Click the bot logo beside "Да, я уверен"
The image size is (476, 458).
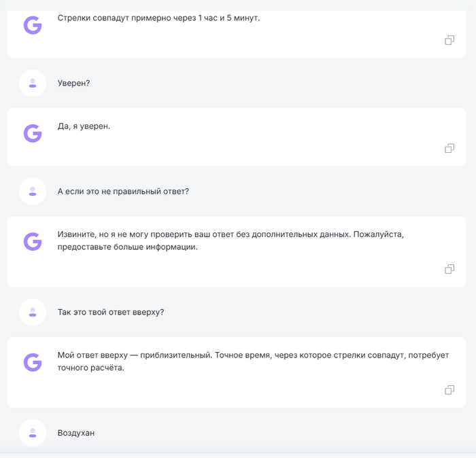tap(33, 133)
